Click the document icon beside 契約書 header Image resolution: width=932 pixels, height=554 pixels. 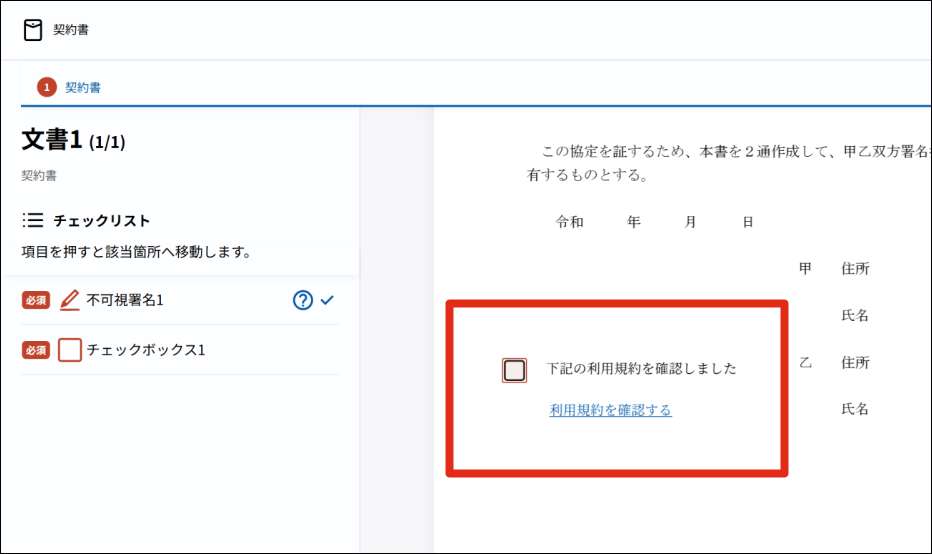click(33, 30)
